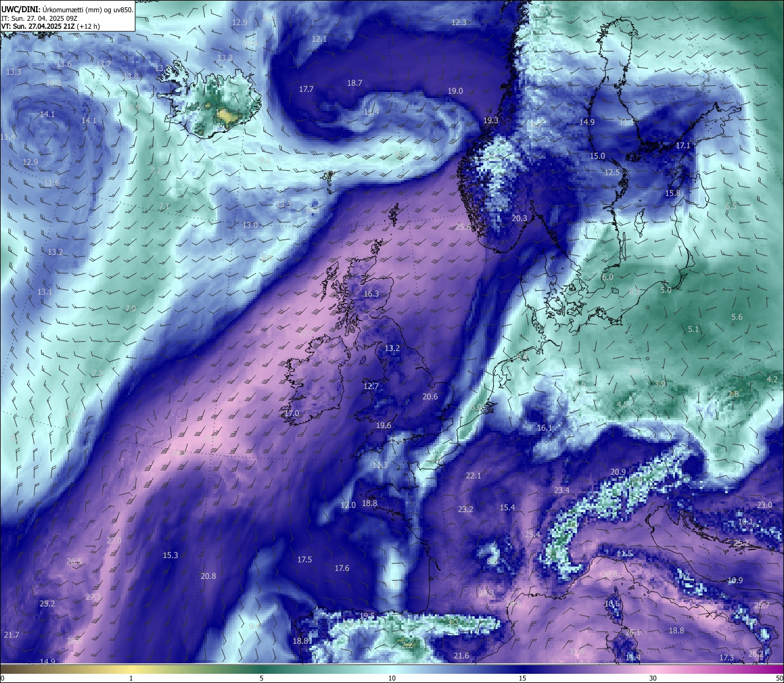Click the 25.4 value label
The image size is (784, 683).
[533, 534]
